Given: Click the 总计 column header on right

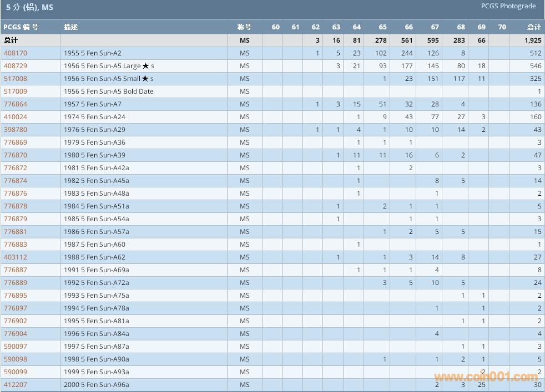Looking at the screenshot, I should (534, 27).
